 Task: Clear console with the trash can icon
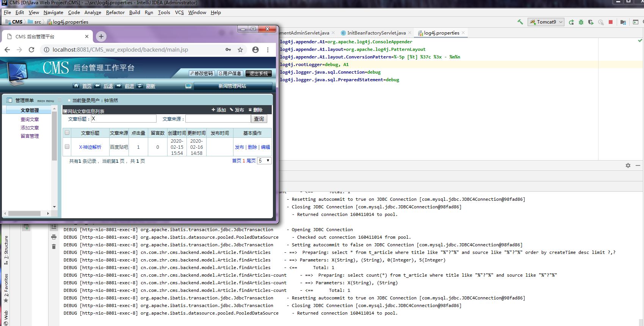54,247
